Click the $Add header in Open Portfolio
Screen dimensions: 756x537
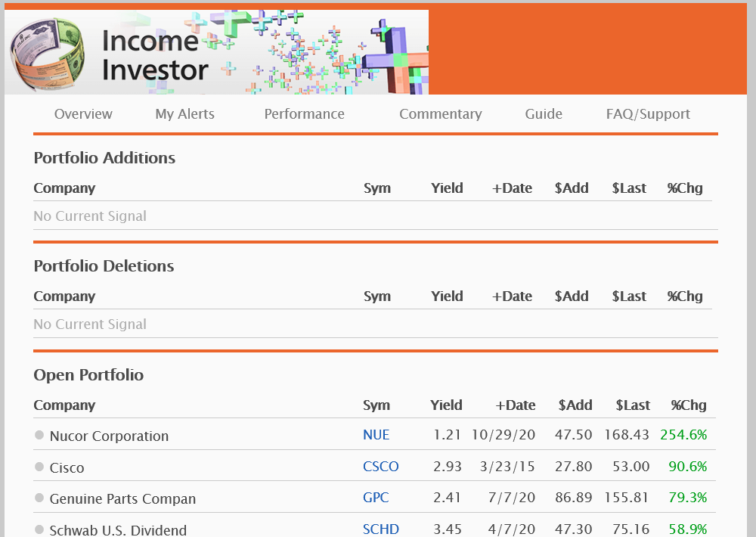point(575,405)
